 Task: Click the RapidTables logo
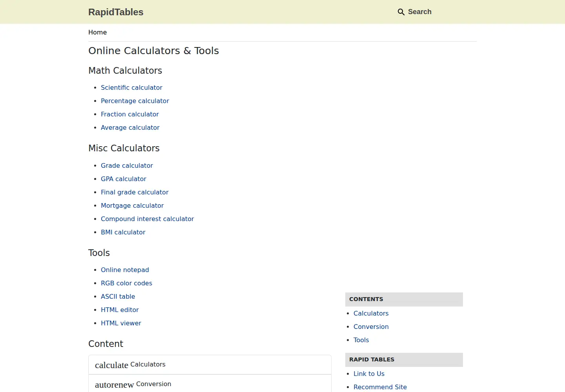point(116,12)
